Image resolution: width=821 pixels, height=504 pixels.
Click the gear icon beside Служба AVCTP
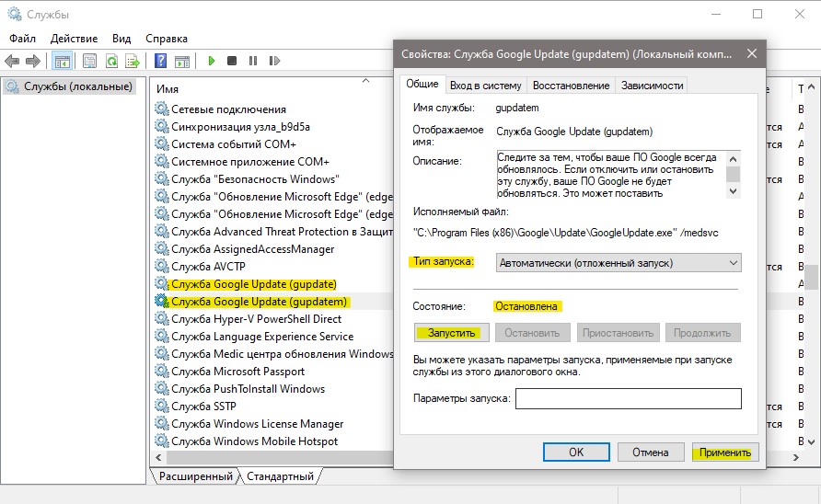[161, 266]
